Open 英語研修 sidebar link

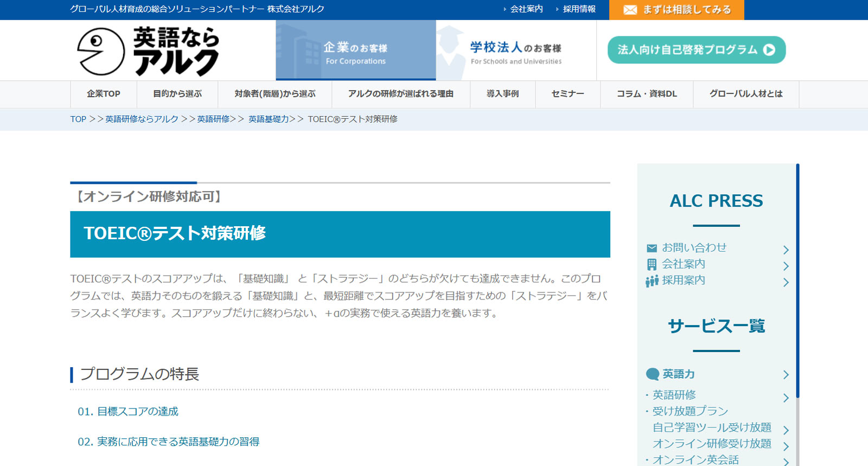[x=674, y=395]
